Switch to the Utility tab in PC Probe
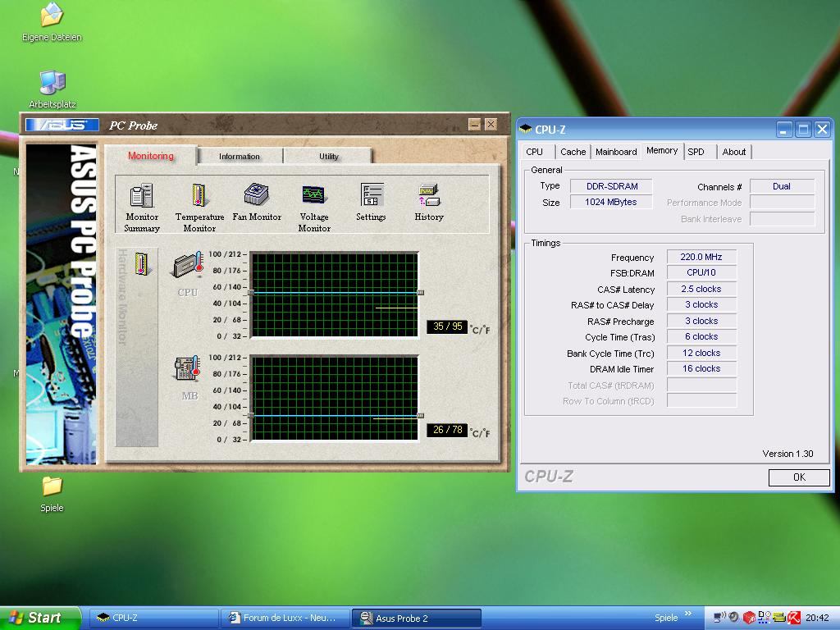The width and height of the screenshot is (840, 630). (x=328, y=156)
